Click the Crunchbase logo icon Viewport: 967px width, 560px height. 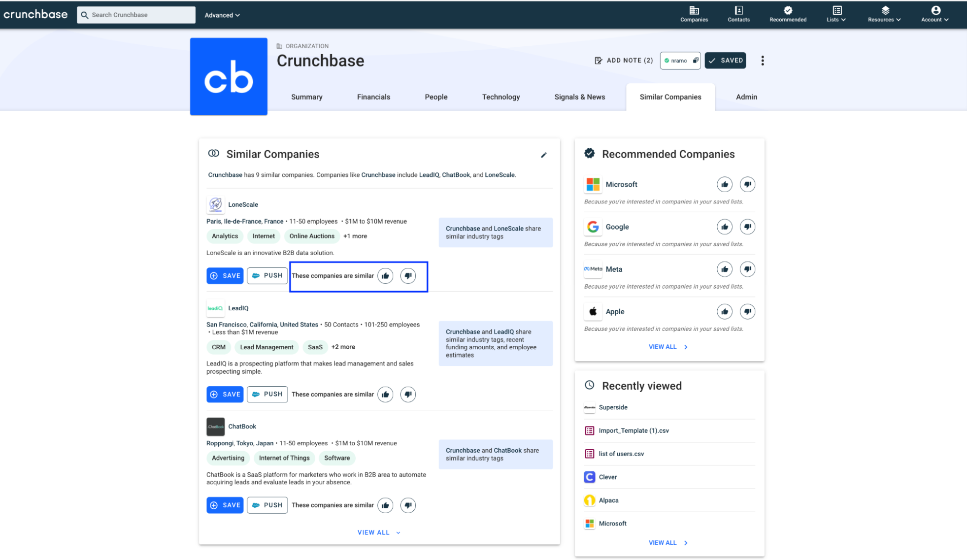pyautogui.click(x=34, y=14)
